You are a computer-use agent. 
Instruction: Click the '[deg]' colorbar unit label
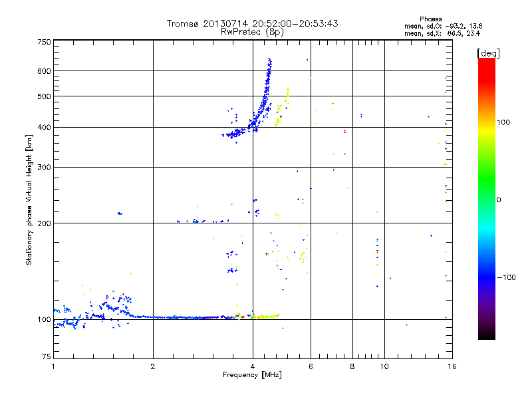488,53
